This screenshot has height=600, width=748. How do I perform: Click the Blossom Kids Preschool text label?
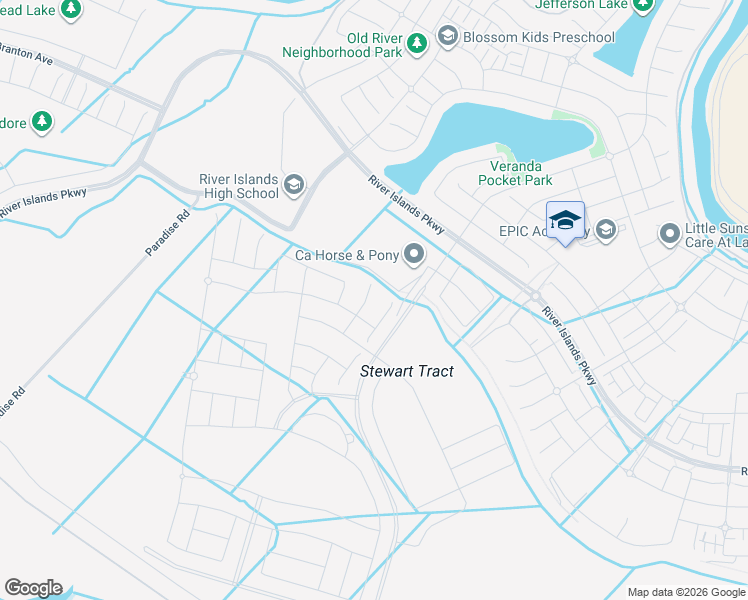tap(539, 37)
